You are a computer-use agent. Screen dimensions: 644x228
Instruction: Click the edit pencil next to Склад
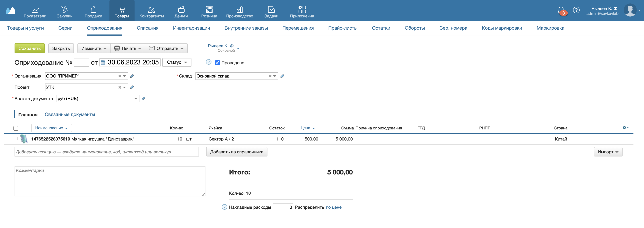282,76
